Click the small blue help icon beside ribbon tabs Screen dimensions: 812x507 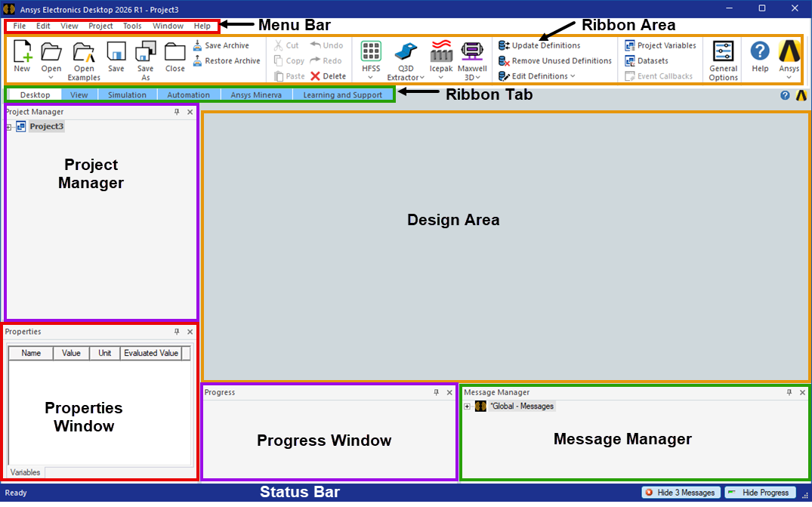point(785,95)
